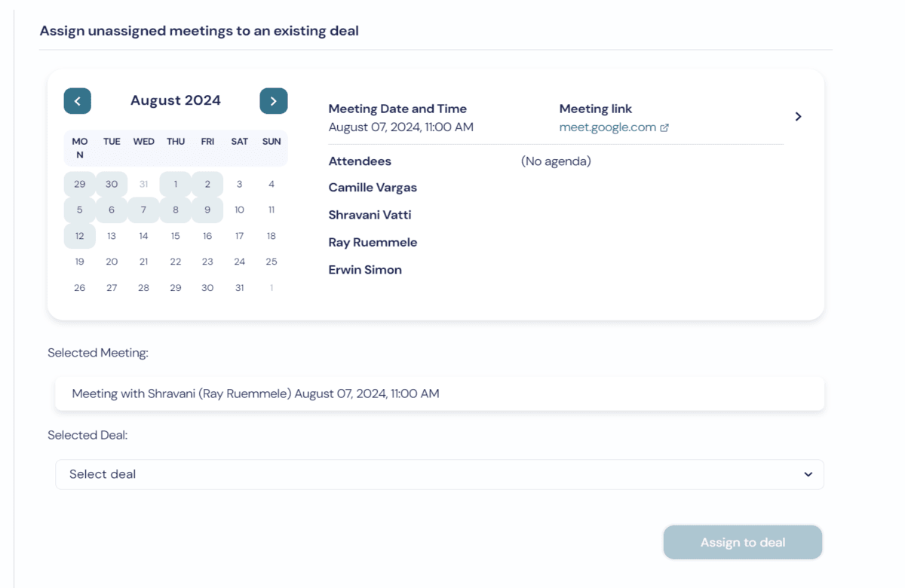Pick August 30 on the calendar
The image size is (905, 588).
coord(207,288)
